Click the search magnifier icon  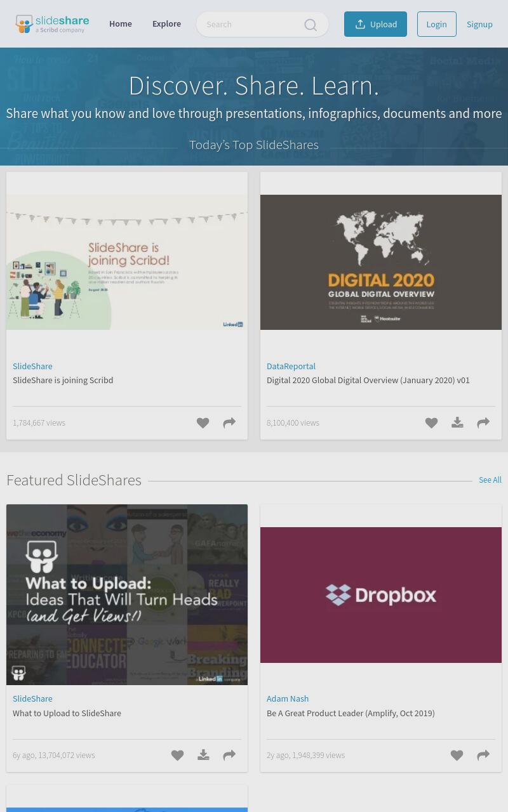[x=311, y=25]
